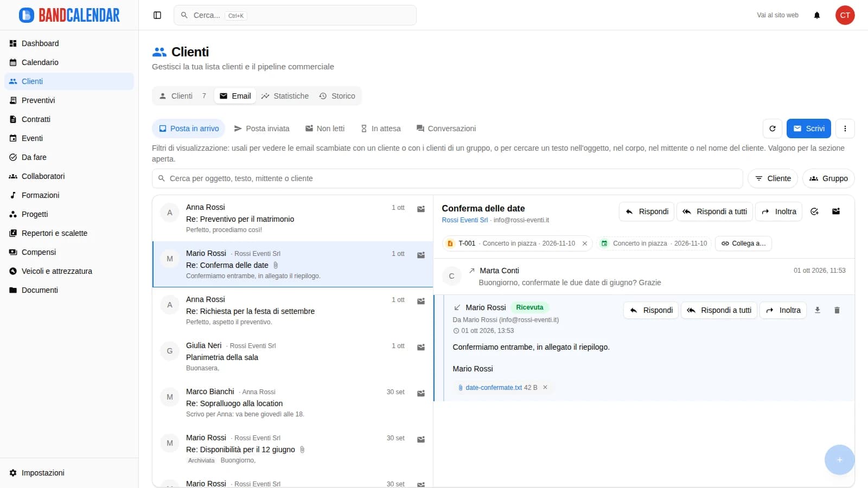Viewport: 868px width, 488px height.
Task: Toggle the sidebar panel icon beside search
Action: point(157,15)
